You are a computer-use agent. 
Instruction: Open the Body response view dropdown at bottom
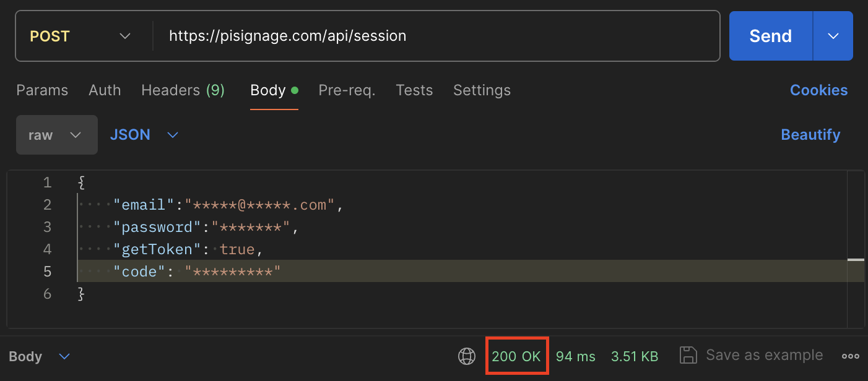40,356
